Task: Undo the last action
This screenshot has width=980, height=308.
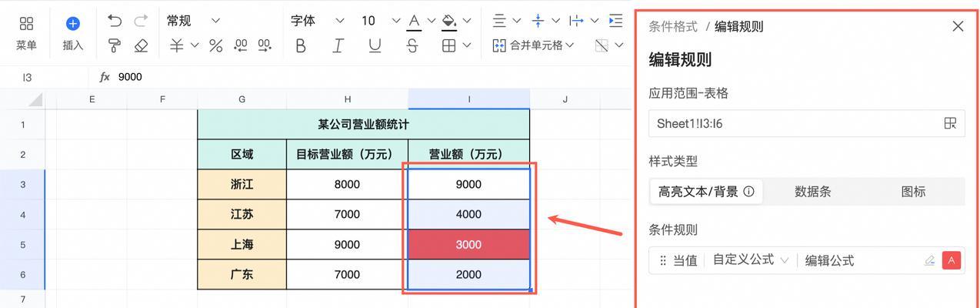Action: click(x=115, y=22)
